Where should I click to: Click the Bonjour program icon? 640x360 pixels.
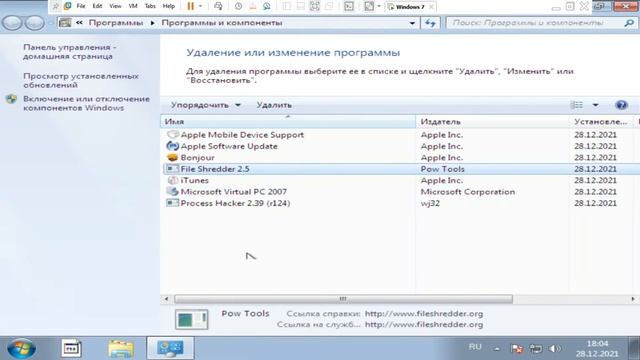click(x=173, y=158)
